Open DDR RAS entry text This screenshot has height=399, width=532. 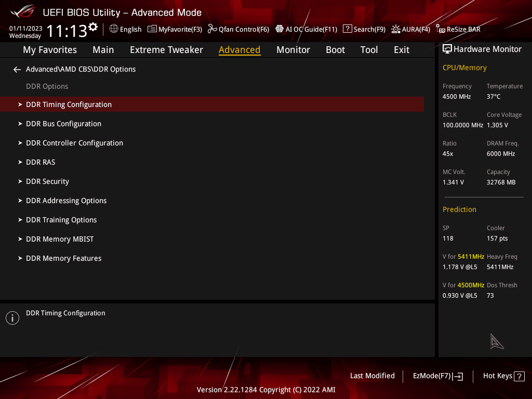pos(41,162)
